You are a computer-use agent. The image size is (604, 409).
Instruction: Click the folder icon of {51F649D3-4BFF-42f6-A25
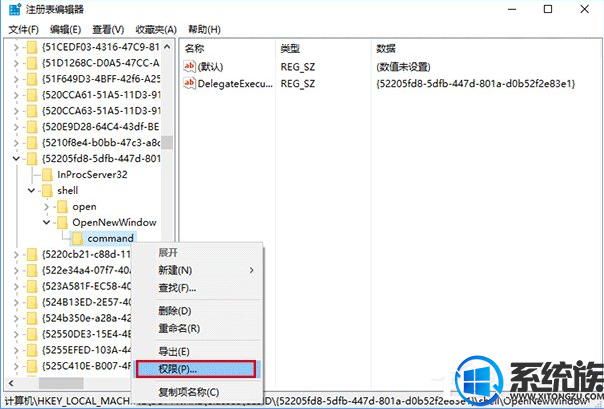[32, 79]
